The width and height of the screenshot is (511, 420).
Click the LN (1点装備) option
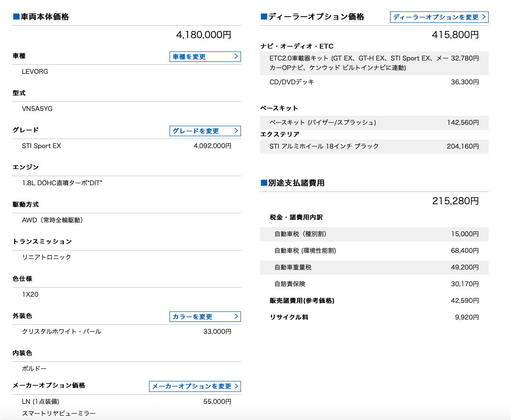pyautogui.click(x=40, y=402)
